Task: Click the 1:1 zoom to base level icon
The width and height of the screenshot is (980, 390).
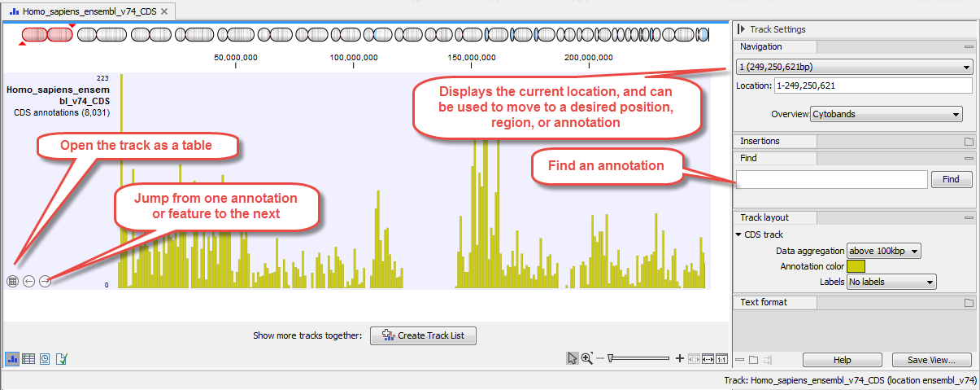Action: click(721, 358)
